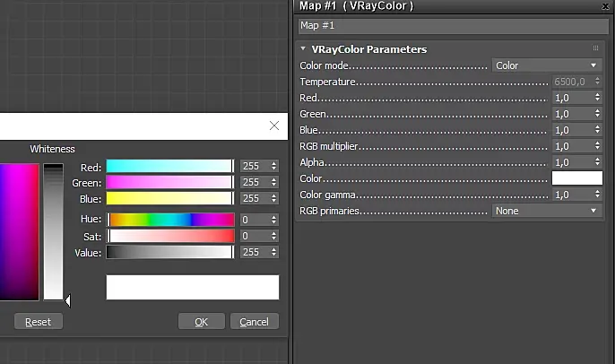Click the Green value field in VRayColor Parameters
This screenshot has height=364, width=615.
click(571, 114)
